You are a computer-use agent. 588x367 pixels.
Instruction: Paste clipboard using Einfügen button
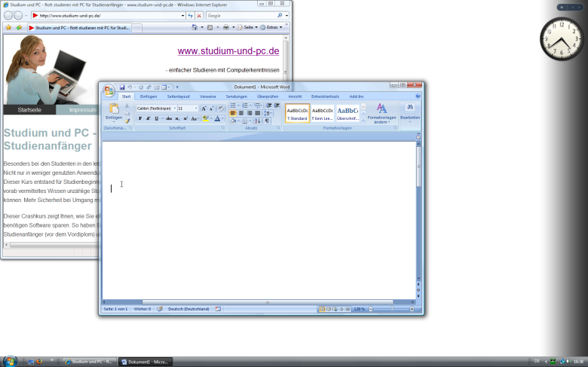114,112
